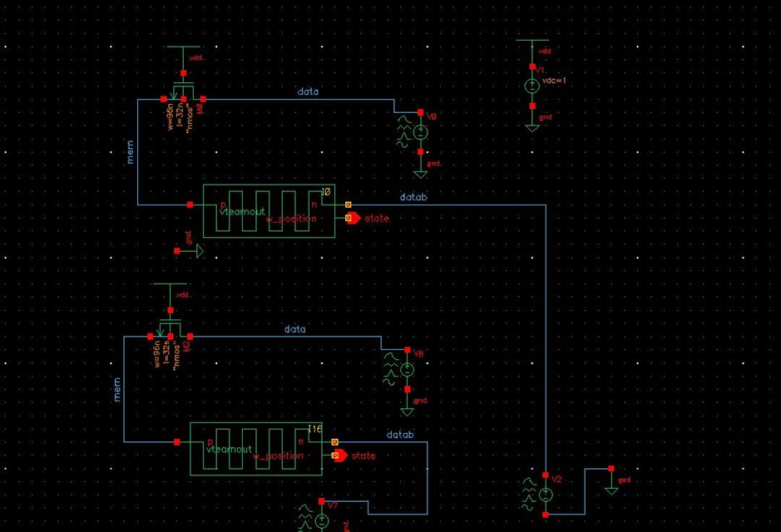Click the p terminal square of I0
Image resolution: width=781 pixels, height=532 pixels.
190,204
